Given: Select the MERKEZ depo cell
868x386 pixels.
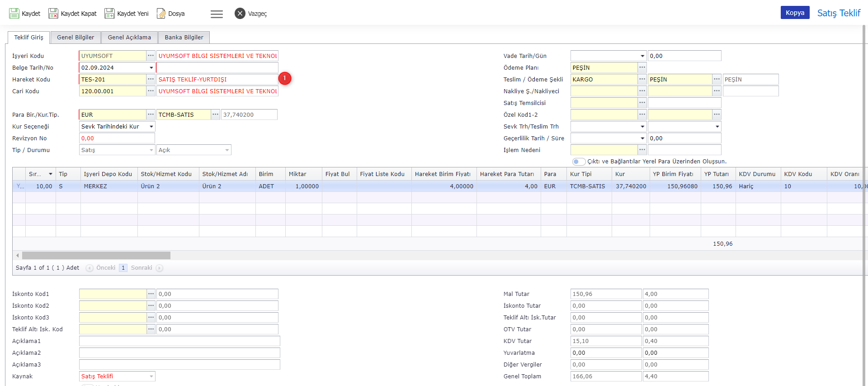Looking at the screenshot, I should 109,186.
